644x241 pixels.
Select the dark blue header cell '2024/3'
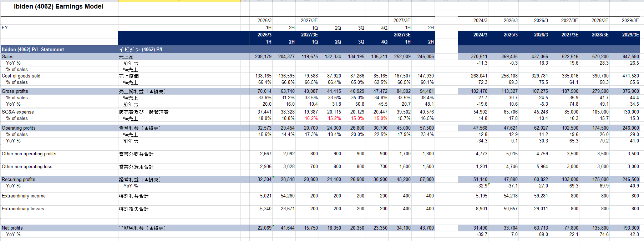tap(480, 35)
